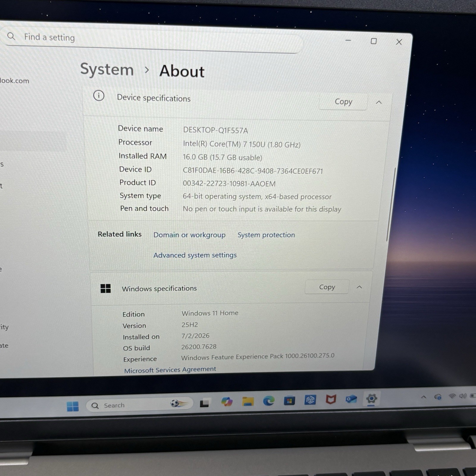Select the installed on date 7/2/2026

tap(195, 336)
